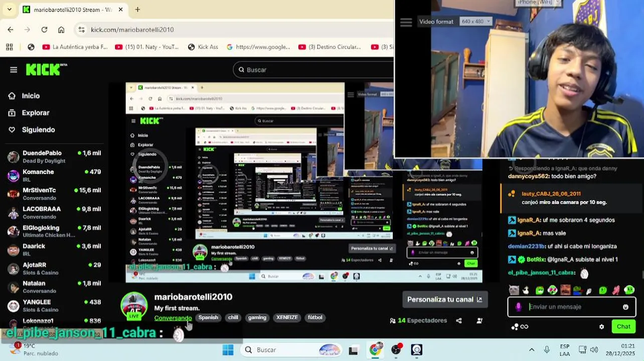This screenshot has height=361, width=644.
Task: Open the tab search dropdown arrow
Action: point(9,10)
